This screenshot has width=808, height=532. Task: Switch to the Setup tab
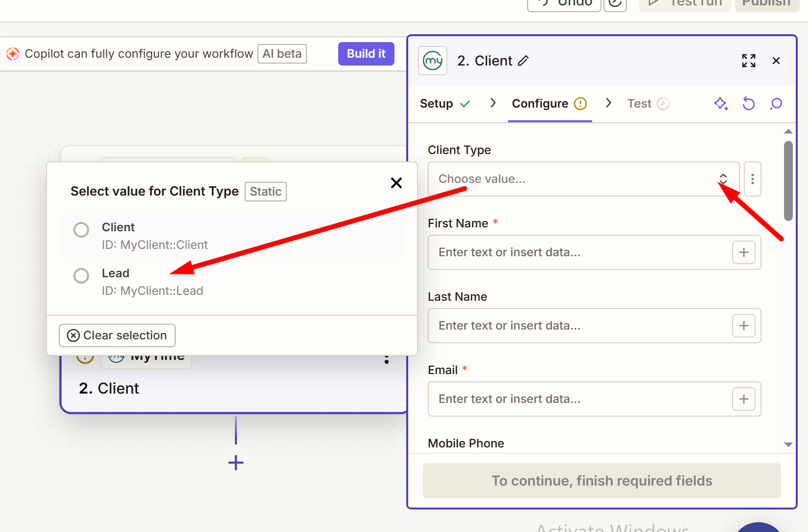(x=445, y=104)
